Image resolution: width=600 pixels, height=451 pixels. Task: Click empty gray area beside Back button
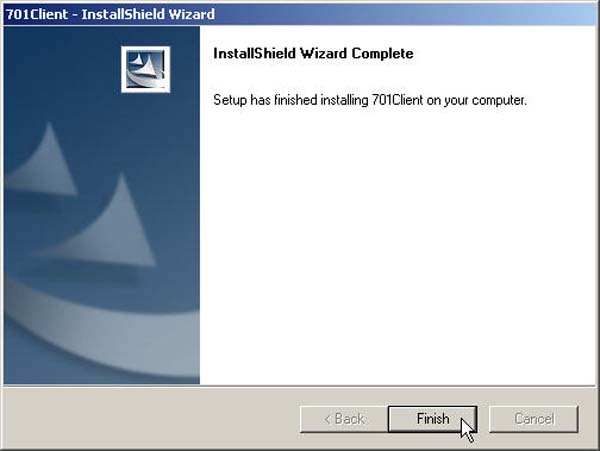pos(151,419)
